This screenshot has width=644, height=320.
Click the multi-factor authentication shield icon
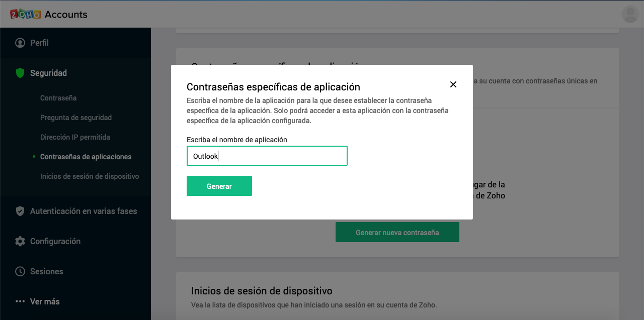point(20,211)
